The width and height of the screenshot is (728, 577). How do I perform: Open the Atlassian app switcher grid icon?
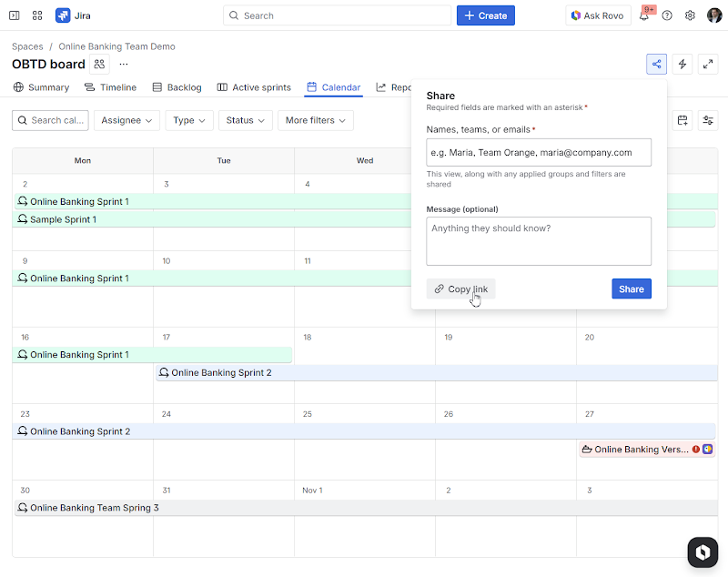click(36, 15)
